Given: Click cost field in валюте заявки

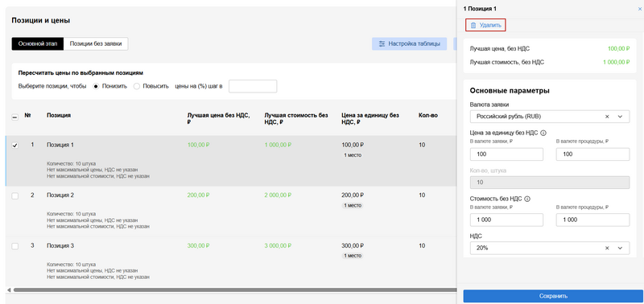Looking at the screenshot, I should (x=506, y=220).
